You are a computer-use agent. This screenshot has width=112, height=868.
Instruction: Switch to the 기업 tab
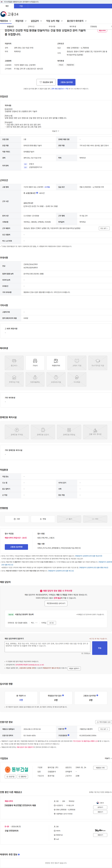[x=21, y=6]
